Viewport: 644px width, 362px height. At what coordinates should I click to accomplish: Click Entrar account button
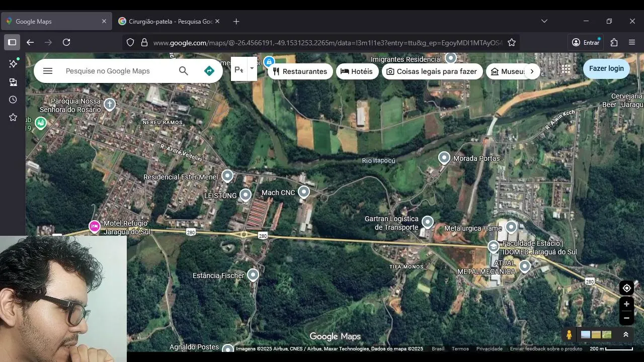586,42
